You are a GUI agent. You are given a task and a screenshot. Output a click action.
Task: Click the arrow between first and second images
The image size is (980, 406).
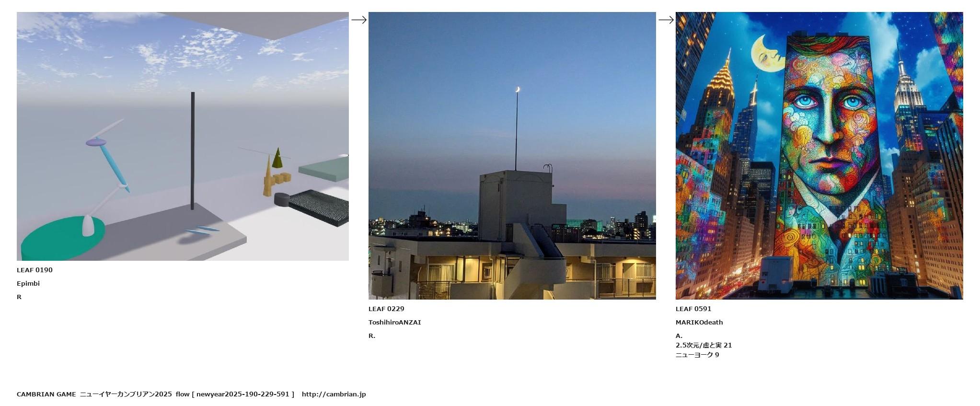tap(359, 20)
